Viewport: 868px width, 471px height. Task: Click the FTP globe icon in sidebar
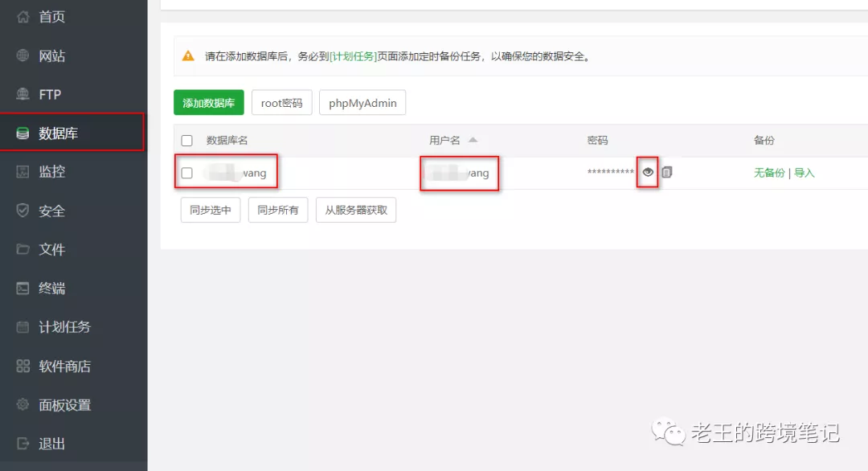(23, 94)
